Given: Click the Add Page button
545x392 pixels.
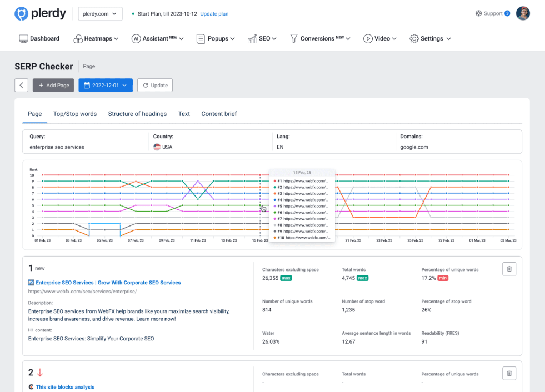Looking at the screenshot, I should [x=53, y=85].
